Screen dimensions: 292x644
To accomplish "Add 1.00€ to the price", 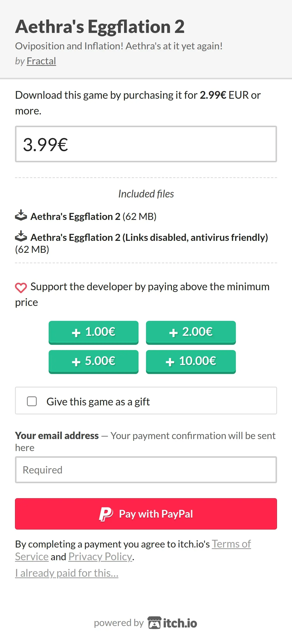I will click(x=93, y=332).
